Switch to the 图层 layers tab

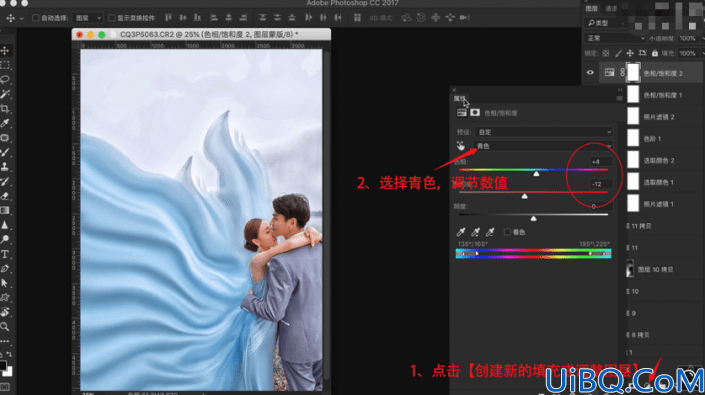(x=592, y=9)
